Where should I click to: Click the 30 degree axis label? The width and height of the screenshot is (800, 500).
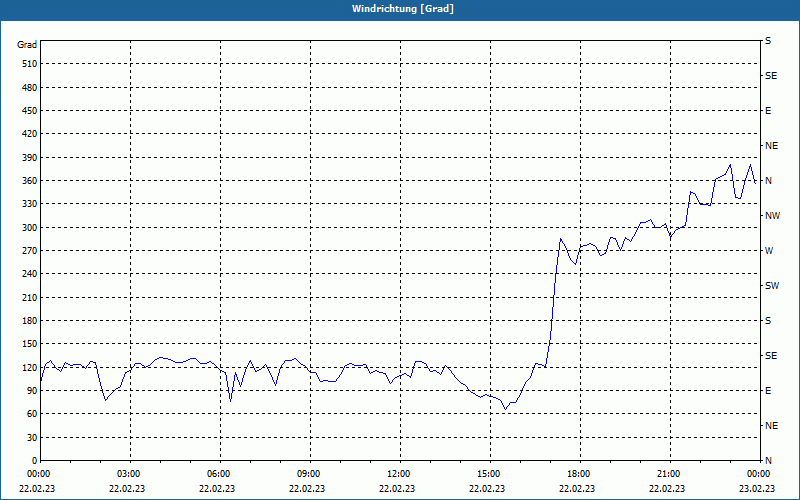coord(32,438)
